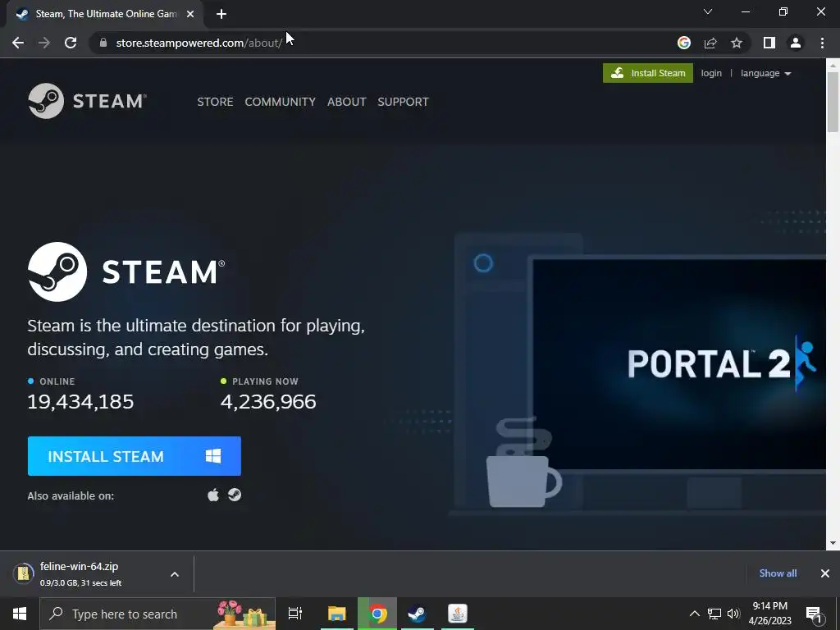View site info via the lock icon
Screen dimensions: 840x630
coord(103,43)
